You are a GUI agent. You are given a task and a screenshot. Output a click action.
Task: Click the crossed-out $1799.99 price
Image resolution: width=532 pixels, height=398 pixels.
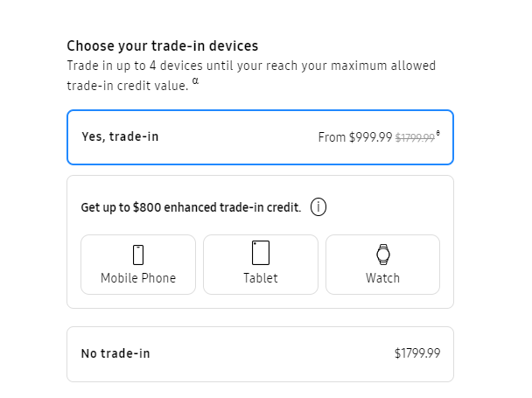click(x=415, y=137)
